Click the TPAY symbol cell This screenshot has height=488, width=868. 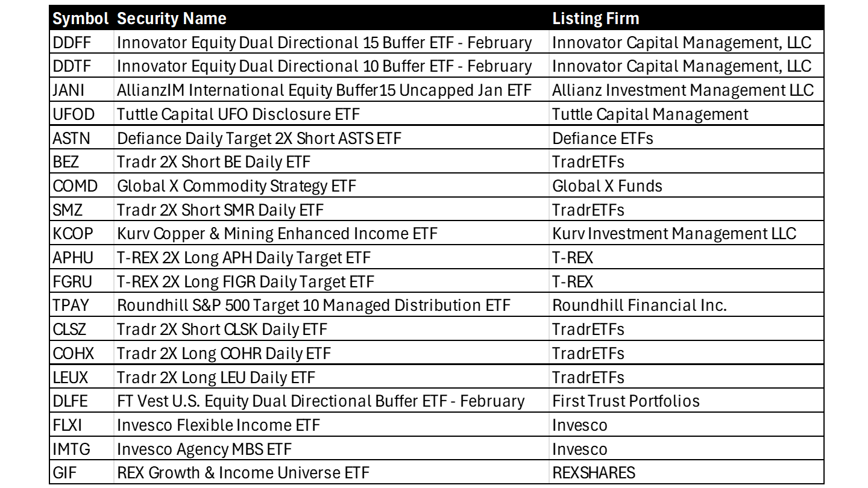71,305
